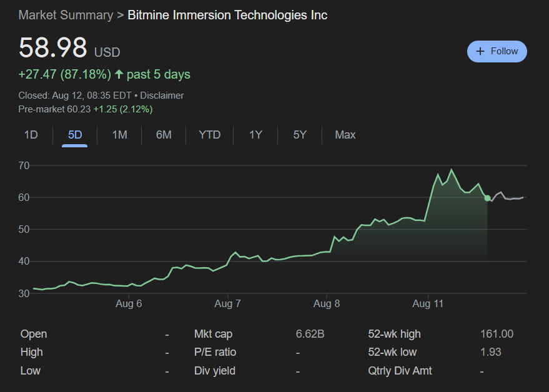This screenshot has height=392, width=549.
Task: Show the 6M chart range
Action: point(164,135)
